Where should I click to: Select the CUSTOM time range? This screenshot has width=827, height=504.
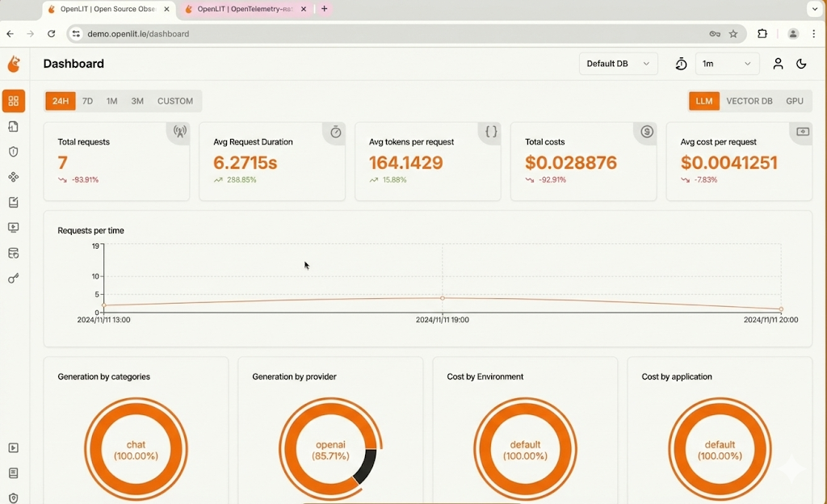[x=175, y=101]
